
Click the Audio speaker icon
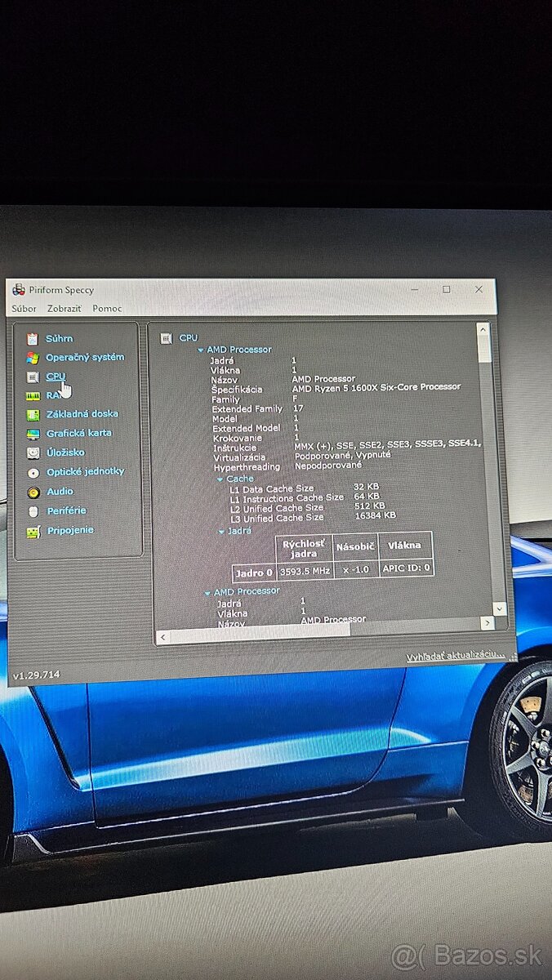tap(33, 492)
